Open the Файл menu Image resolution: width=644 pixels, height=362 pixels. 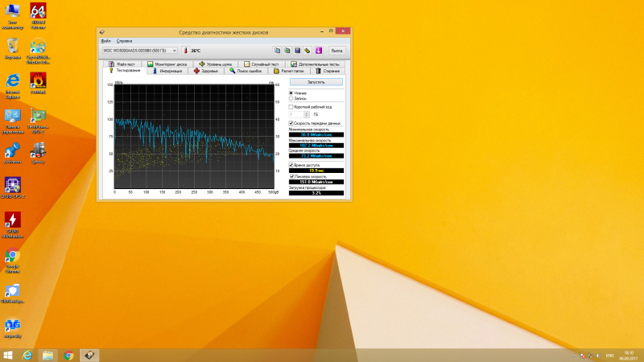tap(105, 40)
